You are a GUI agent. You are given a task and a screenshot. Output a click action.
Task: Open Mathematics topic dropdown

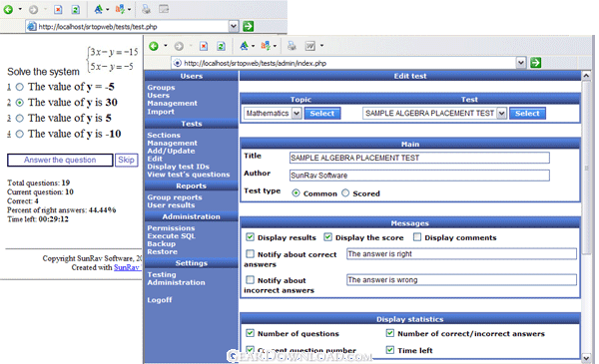click(x=297, y=114)
